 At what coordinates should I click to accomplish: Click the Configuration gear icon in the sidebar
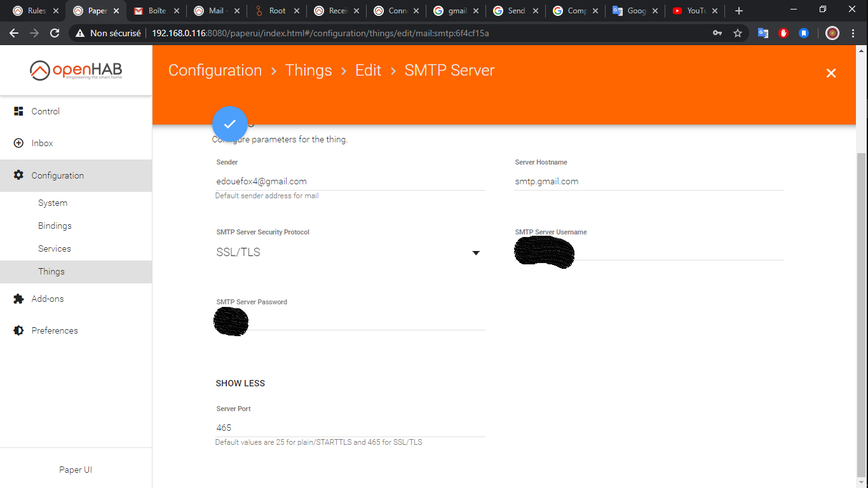point(18,175)
